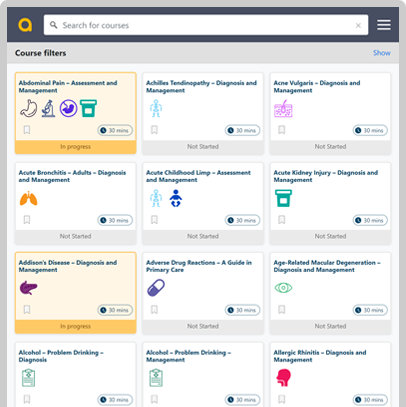This screenshot has height=407, width=406.
Task: Click the purple pill capsule icon
Action: [156, 288]
